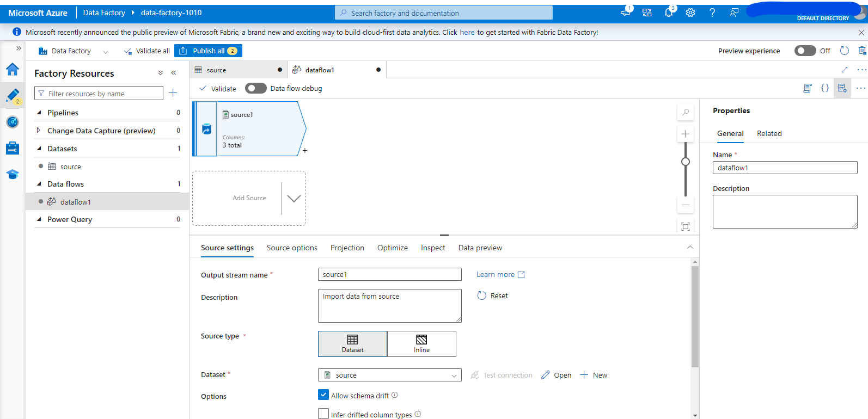Switch to Data preview tab
The height and width of the screenshot is (419, 868).
pos(480,248)
